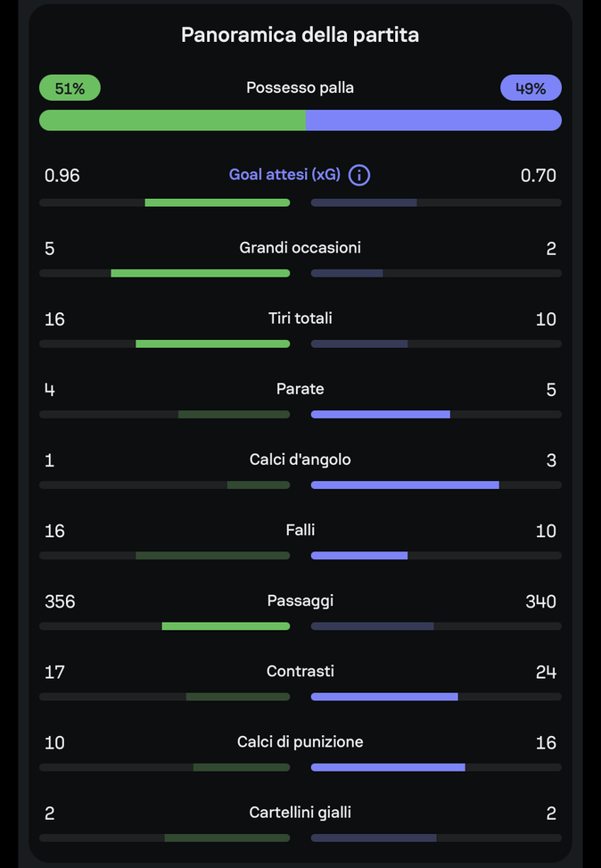Select the purple possession bar segment
Image resolution: width=601 pixels, height=868 pixels.
(x=433, y=120)
